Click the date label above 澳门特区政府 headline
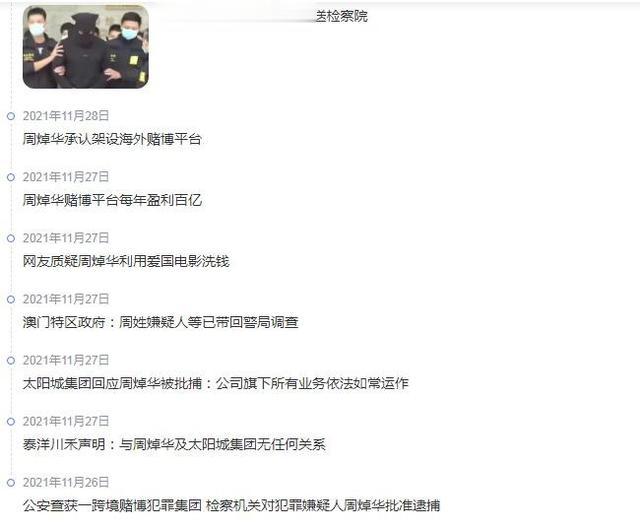The height and width of the screenshot is (529, 640). [x=66, y=299]
